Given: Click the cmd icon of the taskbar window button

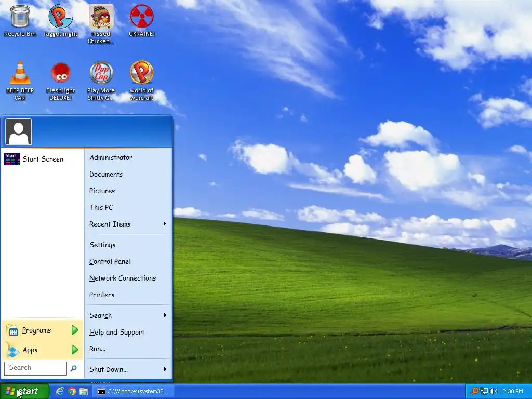Looking at the screenshot, I should pyautogui.click(x=101, y=392).
